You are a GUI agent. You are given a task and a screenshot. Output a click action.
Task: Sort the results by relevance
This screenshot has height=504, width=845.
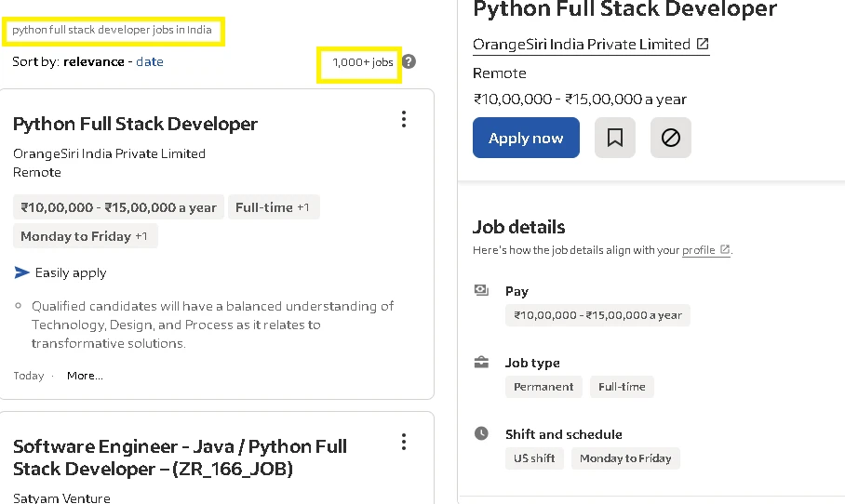pyautogui.click(x=94, y=61)
